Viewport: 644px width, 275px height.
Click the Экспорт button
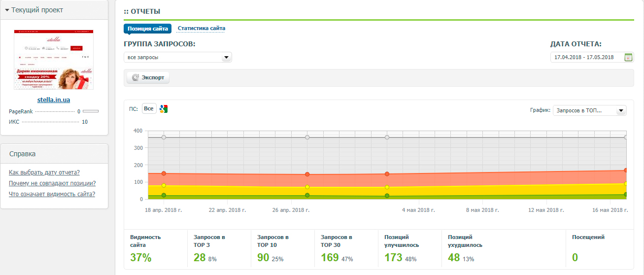148,78
